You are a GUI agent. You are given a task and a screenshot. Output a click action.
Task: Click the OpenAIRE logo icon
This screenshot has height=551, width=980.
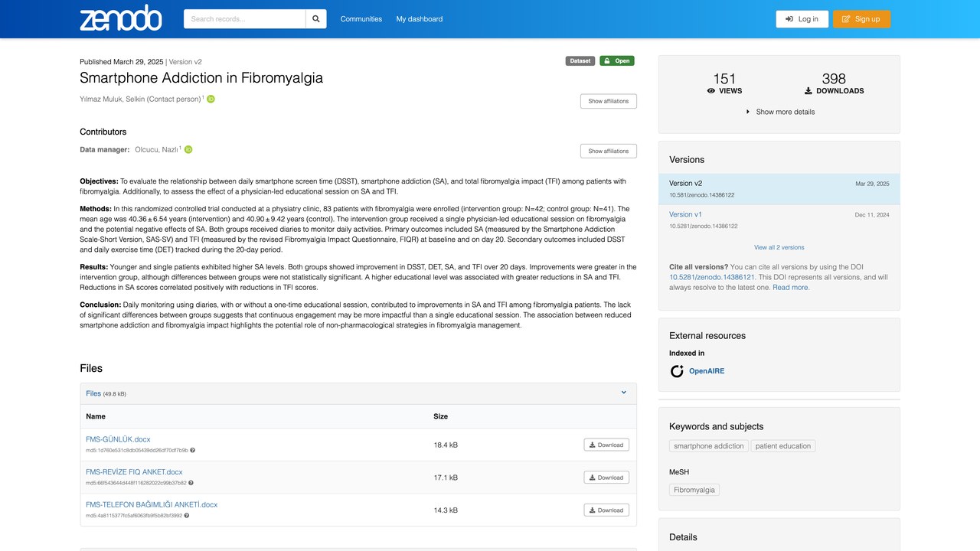coord(677,371)
